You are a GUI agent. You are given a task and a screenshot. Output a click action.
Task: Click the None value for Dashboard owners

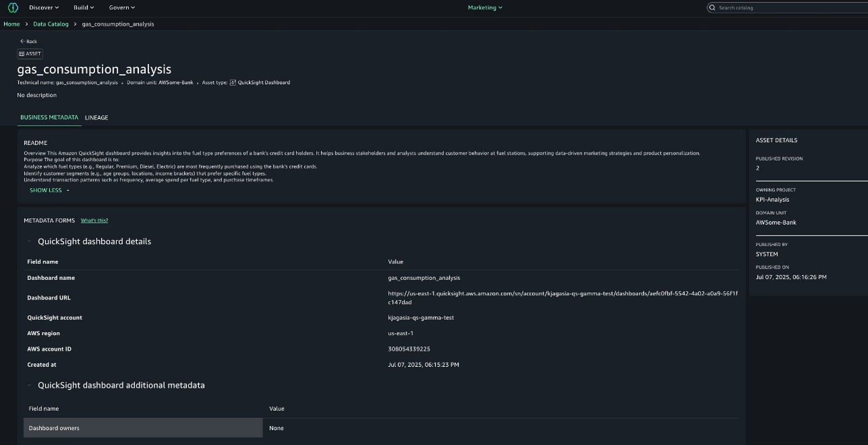point(277,428)
